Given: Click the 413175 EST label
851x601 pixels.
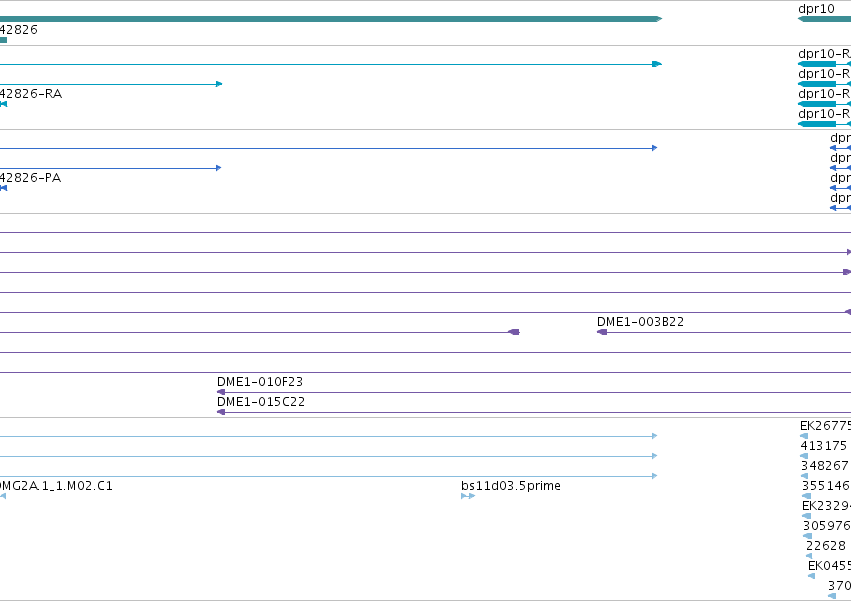Looking at the screenshot, I should tap(824, 446).
